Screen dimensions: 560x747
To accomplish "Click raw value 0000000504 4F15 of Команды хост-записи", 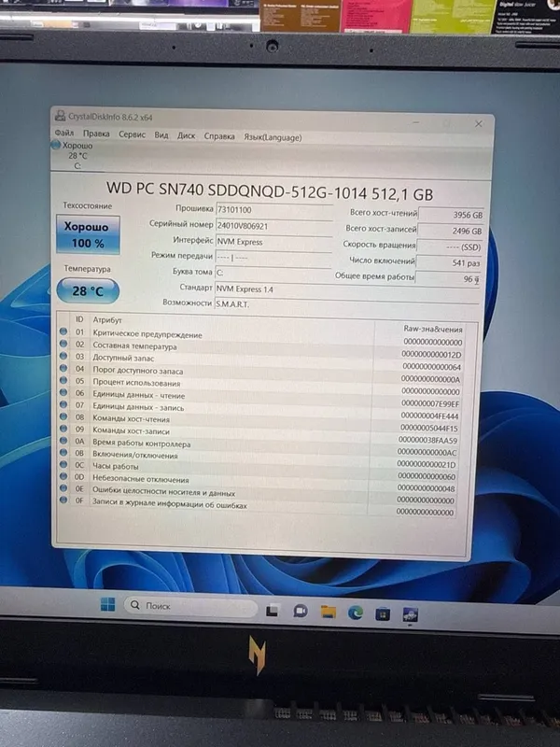I will [428, 428].
